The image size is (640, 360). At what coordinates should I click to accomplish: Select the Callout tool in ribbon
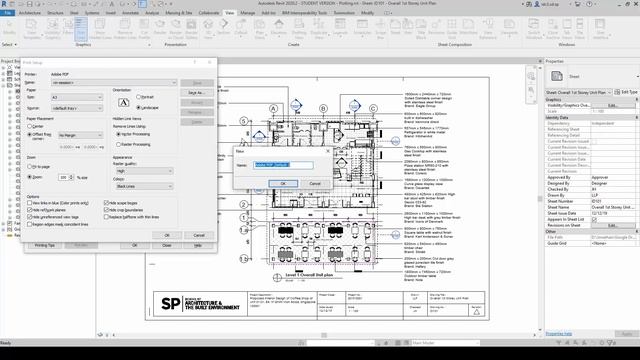click(241, 28)
